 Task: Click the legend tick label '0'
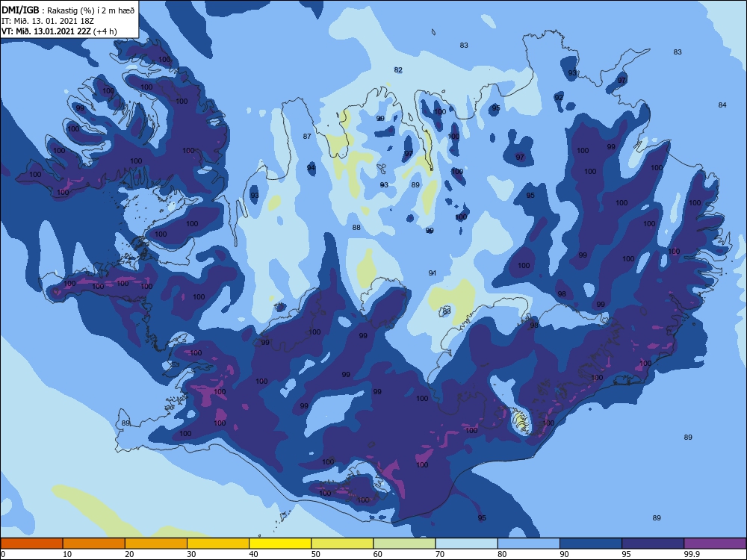pos(3,554)
